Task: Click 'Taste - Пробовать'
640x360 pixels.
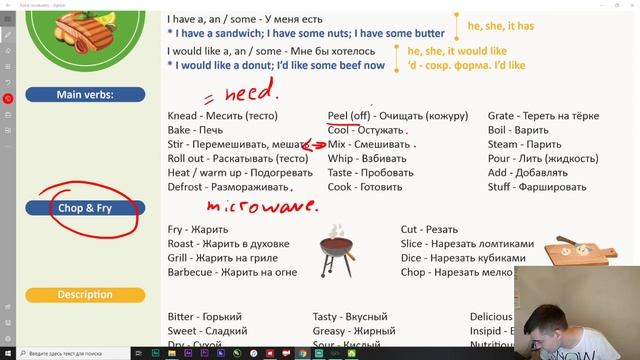Action: click(370, 173)
